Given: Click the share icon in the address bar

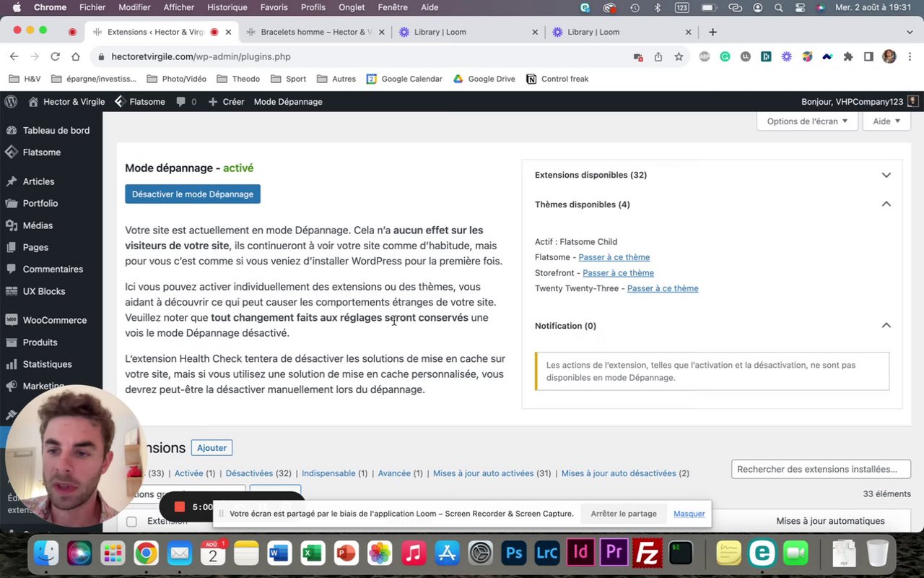Looking at the screenshot, I should click(658, 56).
